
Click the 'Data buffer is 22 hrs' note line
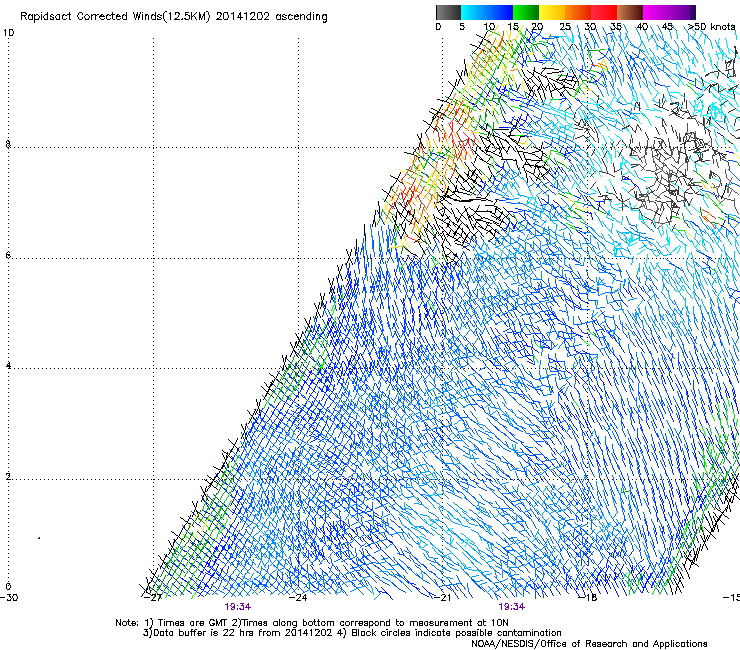pos(352,633)
